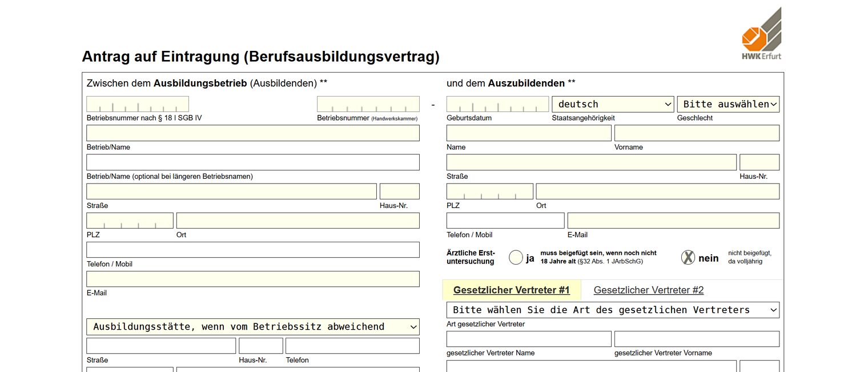Viewport: 868px width, 372px height.
Task: Focus the gesetzlicher Vertreter Name field
Action: [528, 339]
